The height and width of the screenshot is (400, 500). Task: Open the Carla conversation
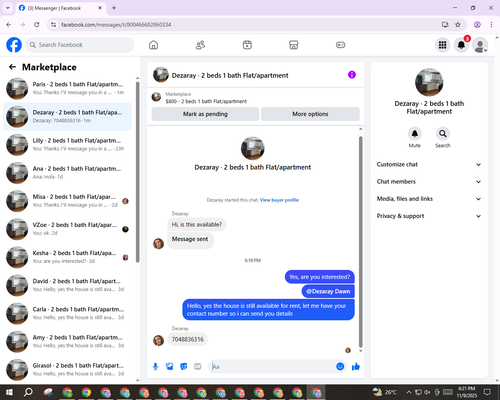click(x=67, y=314)
